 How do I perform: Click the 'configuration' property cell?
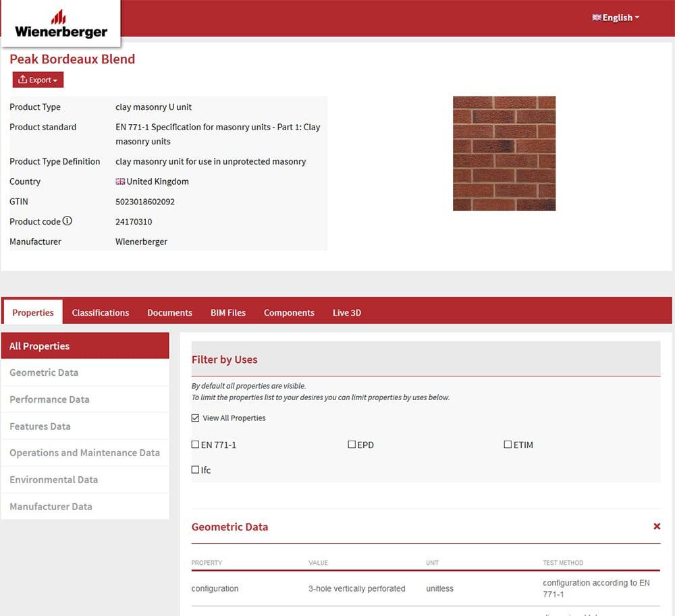pos(215,588)
